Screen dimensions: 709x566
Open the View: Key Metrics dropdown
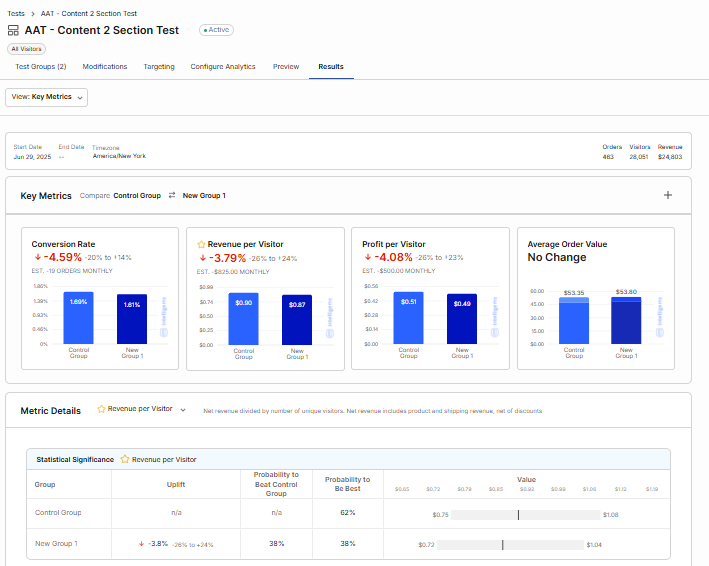pyautogui.click(x=47, y=97)
